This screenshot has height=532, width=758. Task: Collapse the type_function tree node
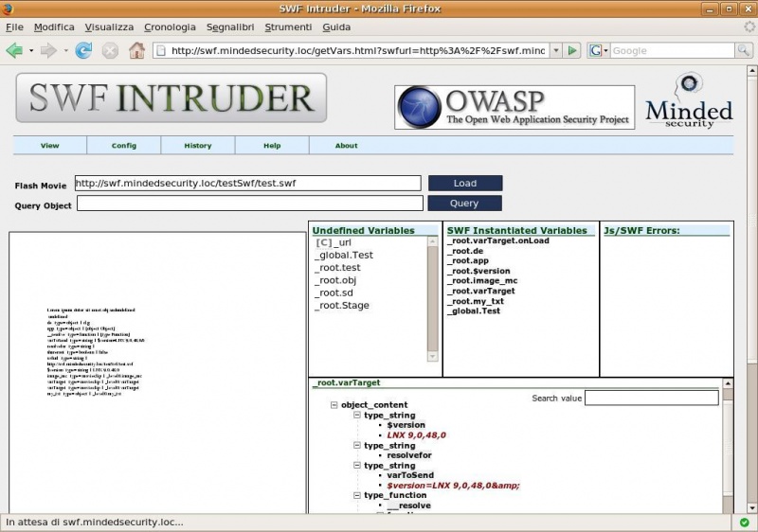point(357,495)
